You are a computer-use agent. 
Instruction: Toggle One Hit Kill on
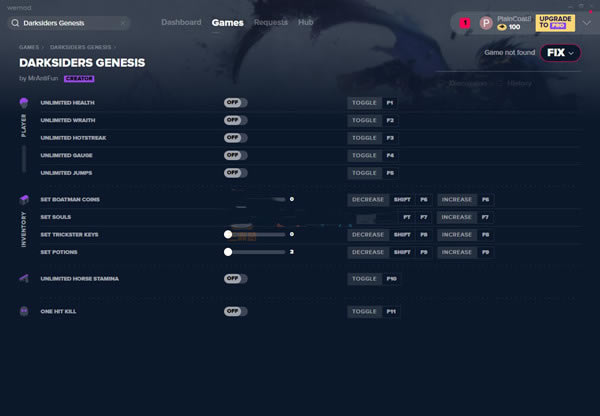pos(235,312)
